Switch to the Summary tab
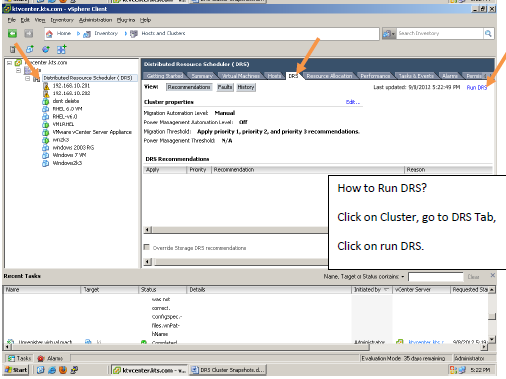 tap(202, 76)
